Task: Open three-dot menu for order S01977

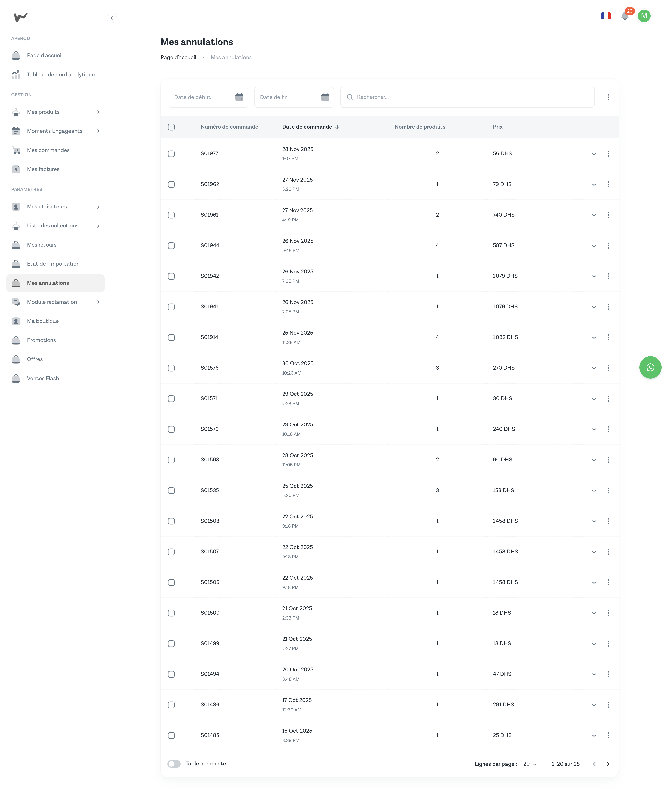Action: point(608,153)
